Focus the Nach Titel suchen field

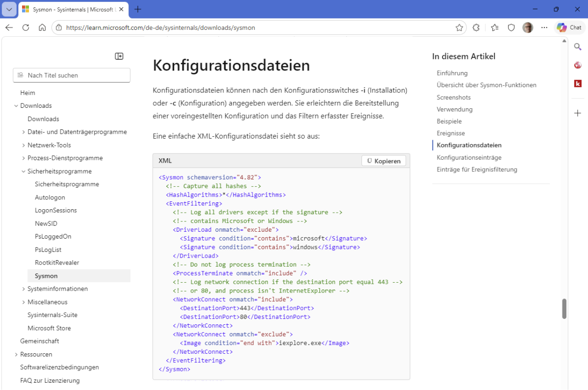[72, 75]
